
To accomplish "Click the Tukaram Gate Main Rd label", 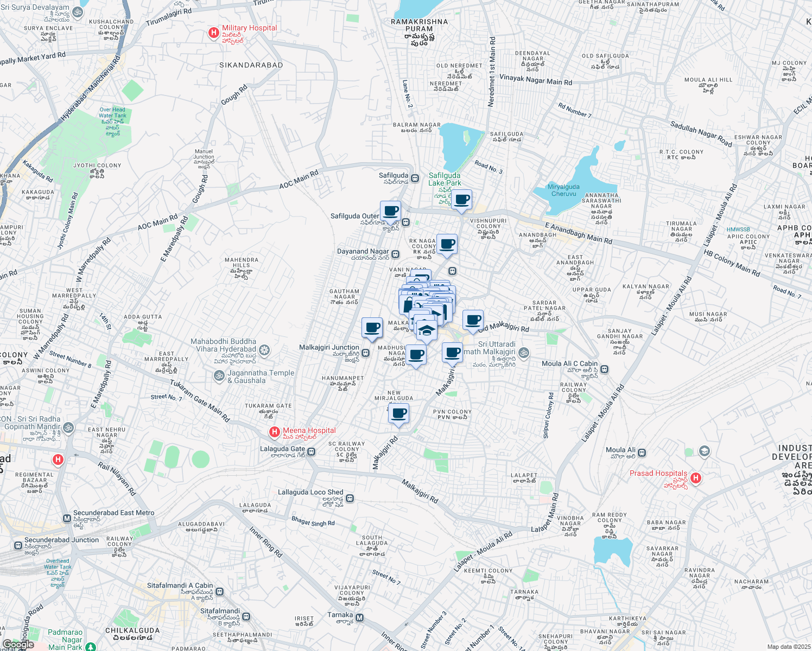I will coord(200,400).
